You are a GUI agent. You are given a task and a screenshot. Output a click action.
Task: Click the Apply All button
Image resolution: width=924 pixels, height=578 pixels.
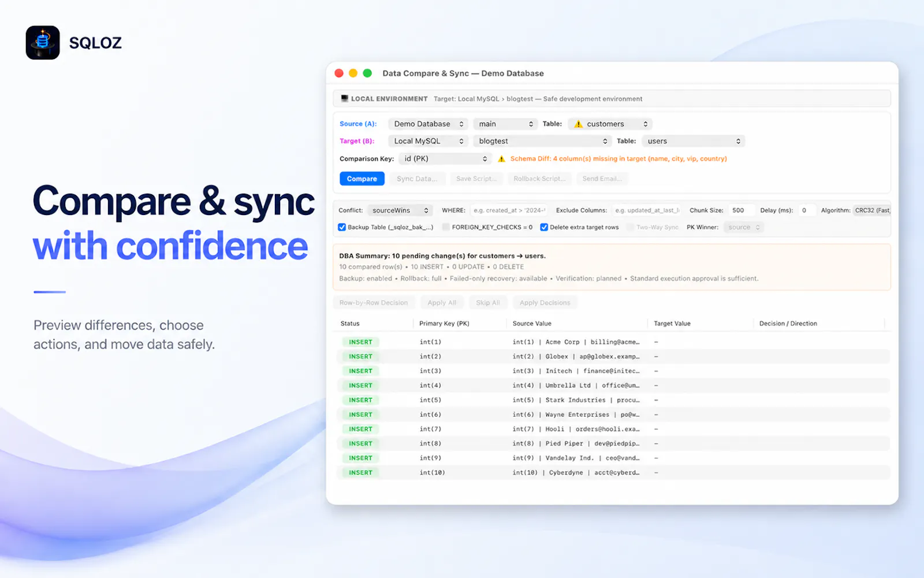tap(442, 303)
